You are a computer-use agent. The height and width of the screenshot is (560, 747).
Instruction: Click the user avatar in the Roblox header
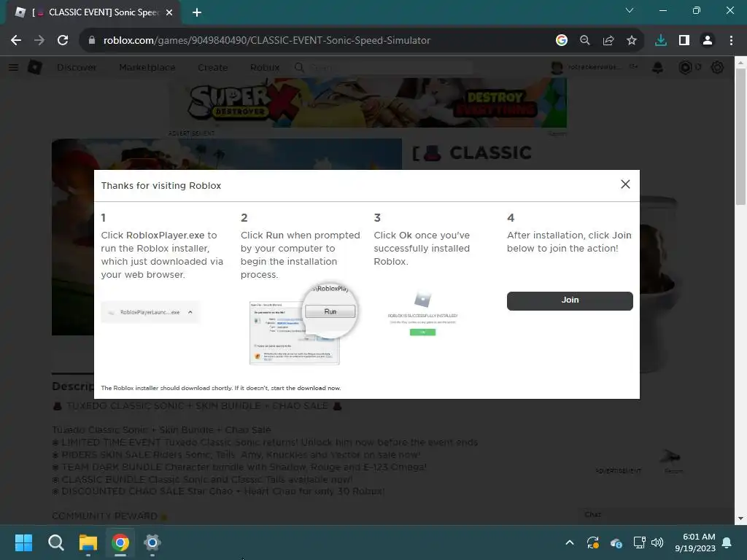click(557, 68)
